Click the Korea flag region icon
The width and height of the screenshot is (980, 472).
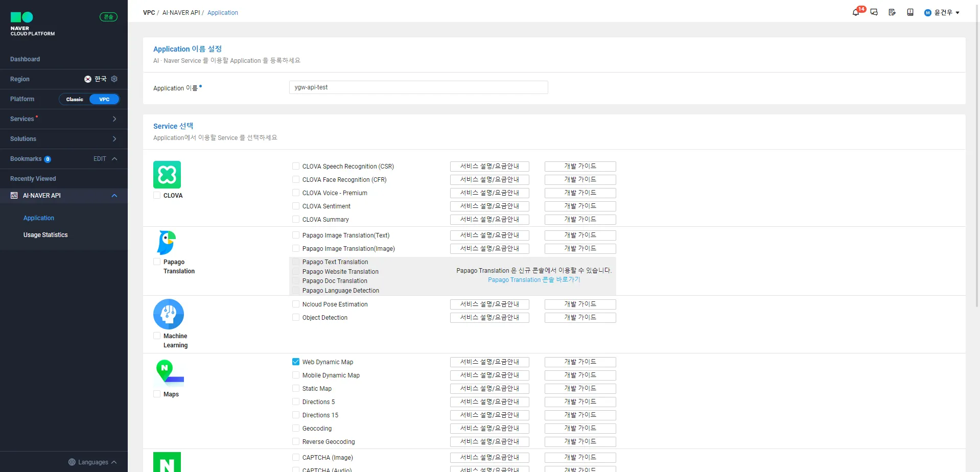(x=88, y=79)
